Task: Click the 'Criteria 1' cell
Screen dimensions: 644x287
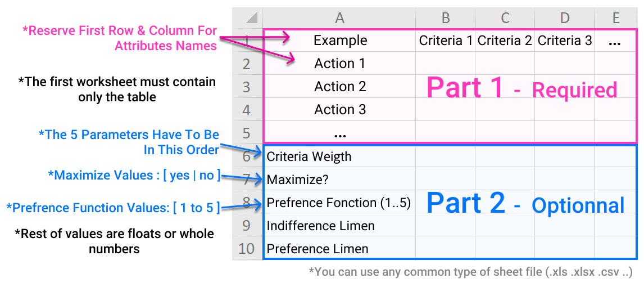Action: [x=446, y=41]
